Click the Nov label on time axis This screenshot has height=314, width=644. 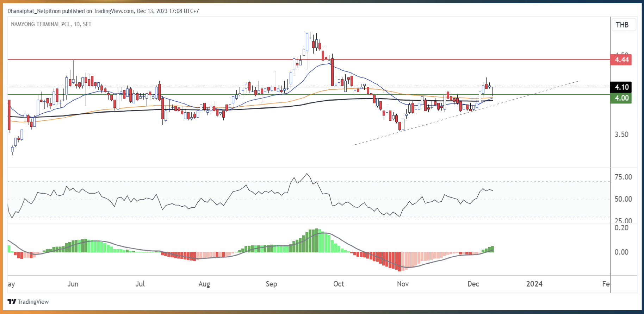coord(403,284)
